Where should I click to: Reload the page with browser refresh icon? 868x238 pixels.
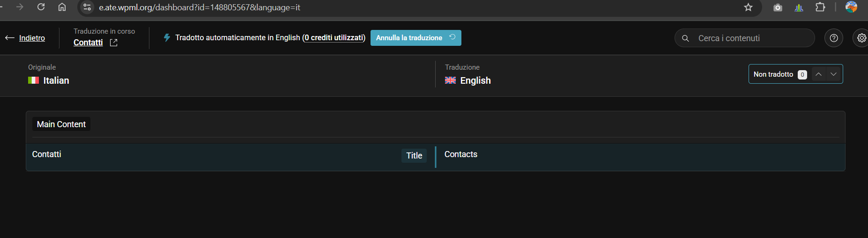point(41,7)
